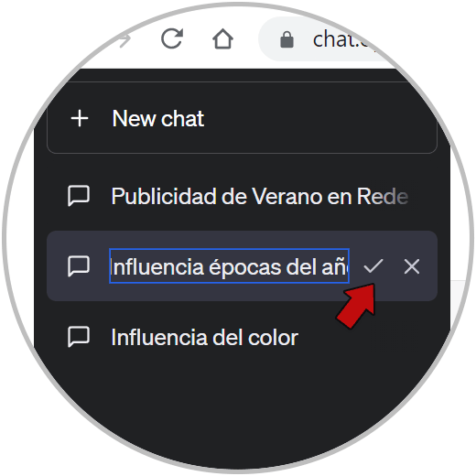The width and height of the screenshot is (476, 476).
Task: Click inside the Influencia épocas del año rename field
Action: tap(229, 266)
